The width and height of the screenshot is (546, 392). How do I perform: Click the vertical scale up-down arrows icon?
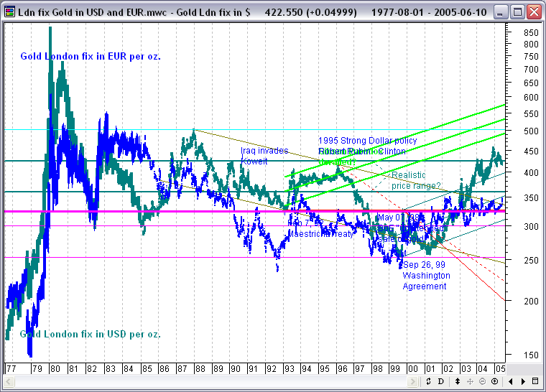point(457,381)
